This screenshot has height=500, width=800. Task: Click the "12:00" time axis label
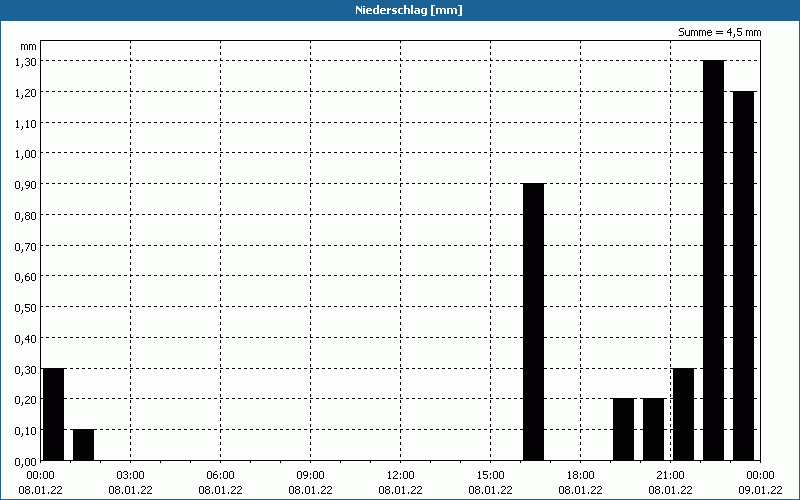[401, 476]
